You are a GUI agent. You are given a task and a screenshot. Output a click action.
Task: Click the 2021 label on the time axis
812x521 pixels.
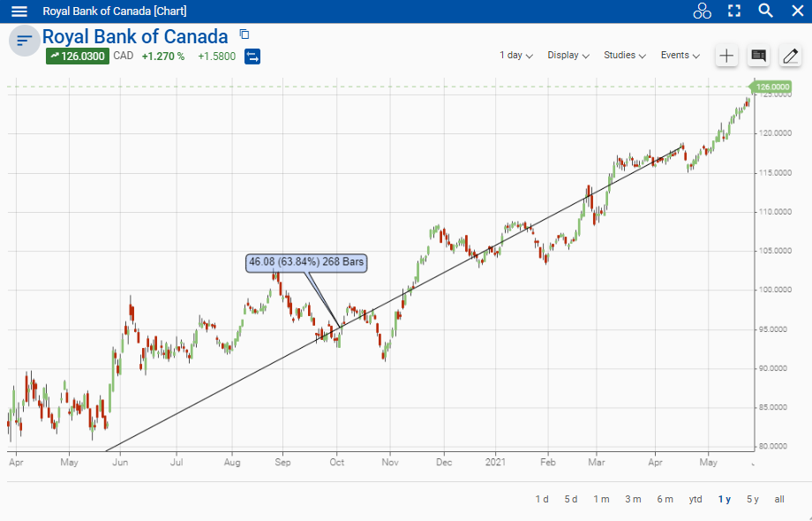coord(496,462)
